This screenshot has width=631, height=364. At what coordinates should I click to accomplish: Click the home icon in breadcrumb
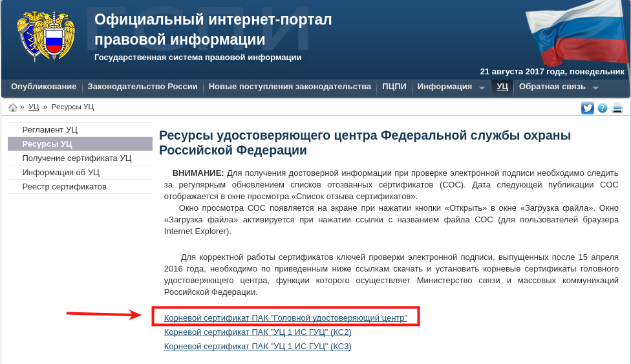click(x=13, y=107)
